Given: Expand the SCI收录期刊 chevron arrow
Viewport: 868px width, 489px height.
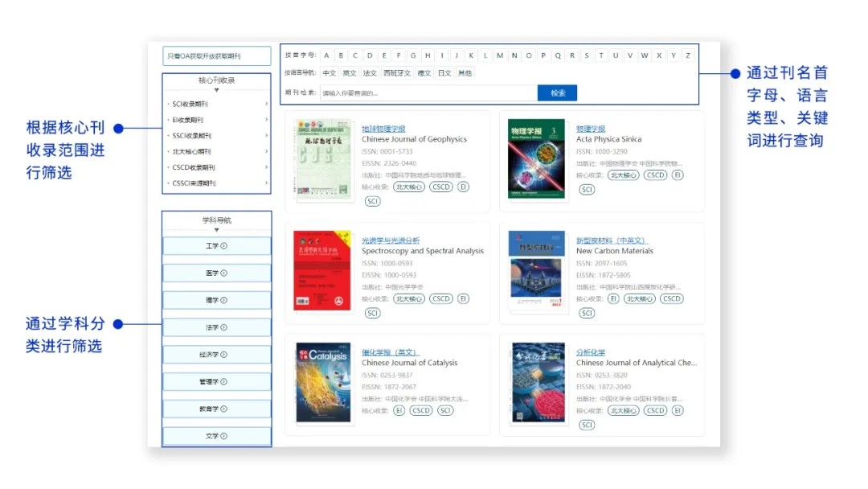Looking at the screenshot, I should [266, 104].
